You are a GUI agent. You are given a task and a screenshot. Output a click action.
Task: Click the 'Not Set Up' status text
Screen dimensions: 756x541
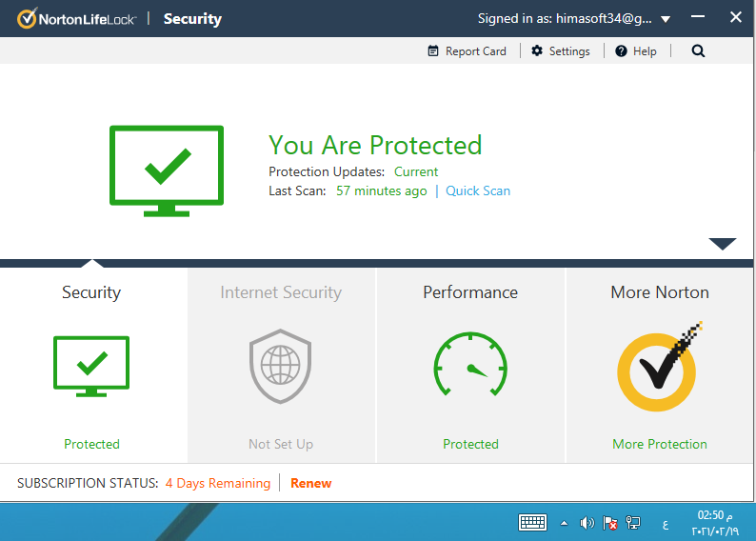pos(281,444)
